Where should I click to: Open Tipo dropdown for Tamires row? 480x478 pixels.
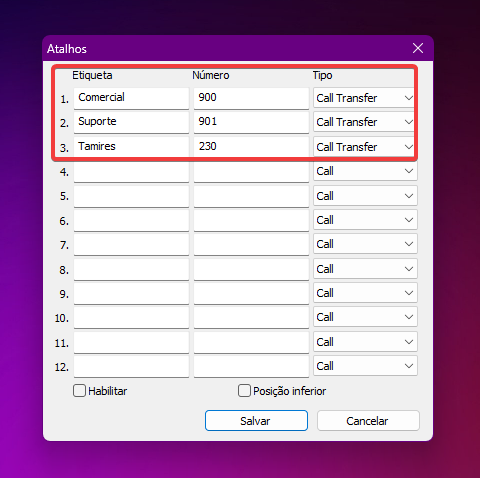[x=365, y=147]
